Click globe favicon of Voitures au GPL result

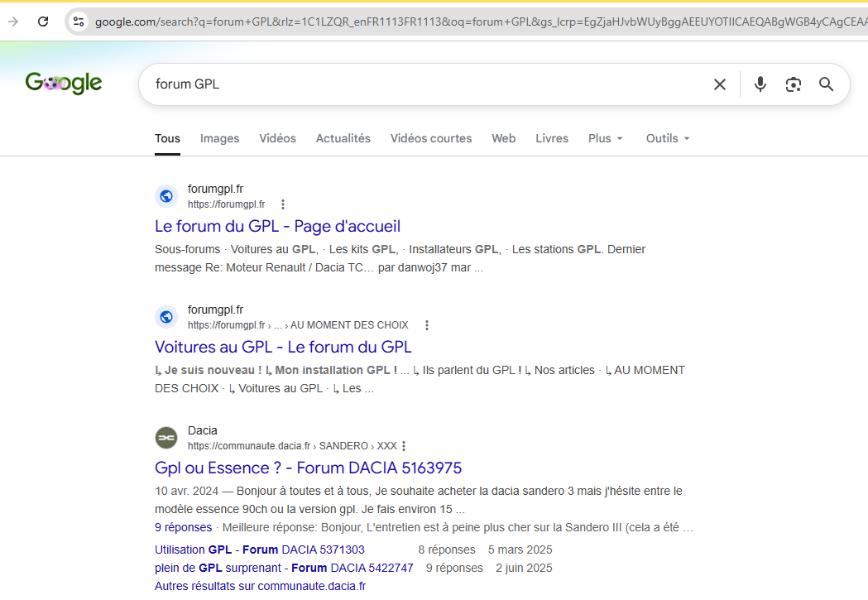click(x=166, y=317)
